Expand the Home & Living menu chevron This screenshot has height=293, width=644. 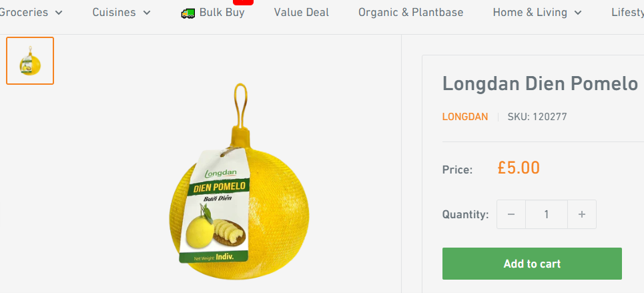578,13
